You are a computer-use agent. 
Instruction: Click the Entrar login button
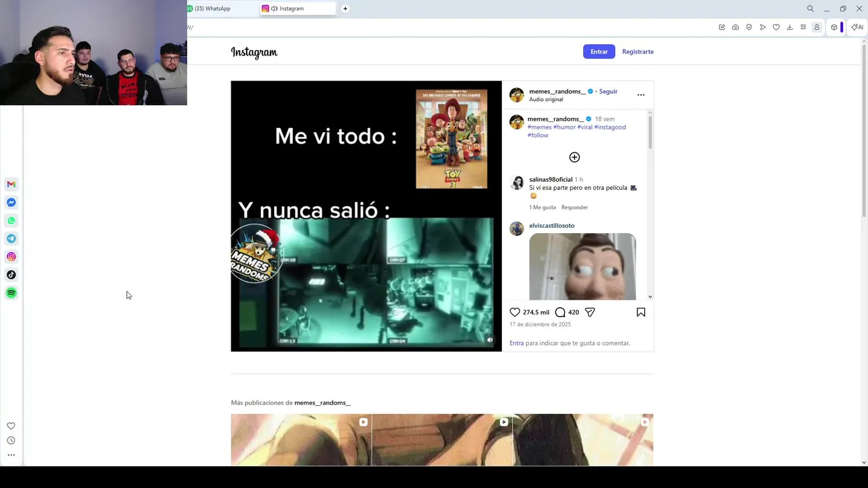click(599, 52)
